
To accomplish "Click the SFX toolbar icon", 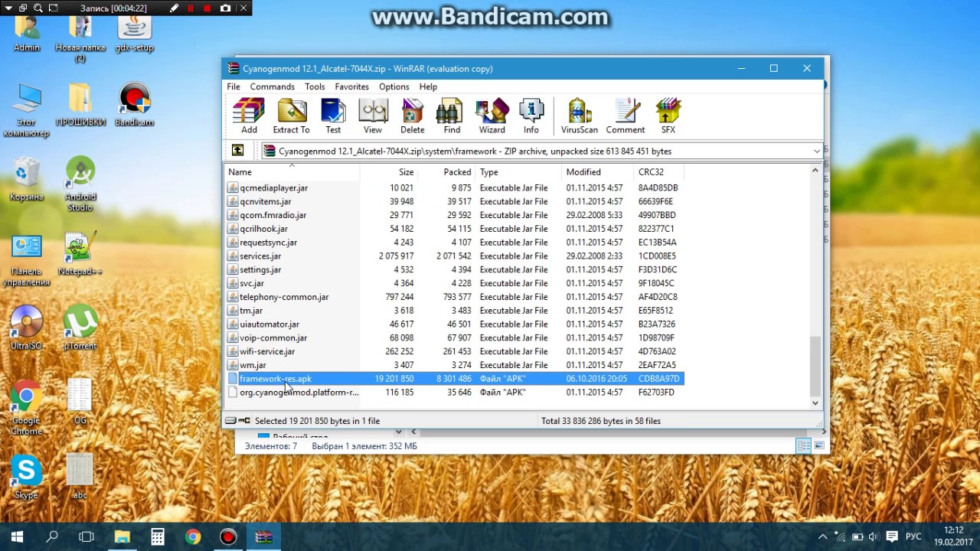I will [668, 116].
